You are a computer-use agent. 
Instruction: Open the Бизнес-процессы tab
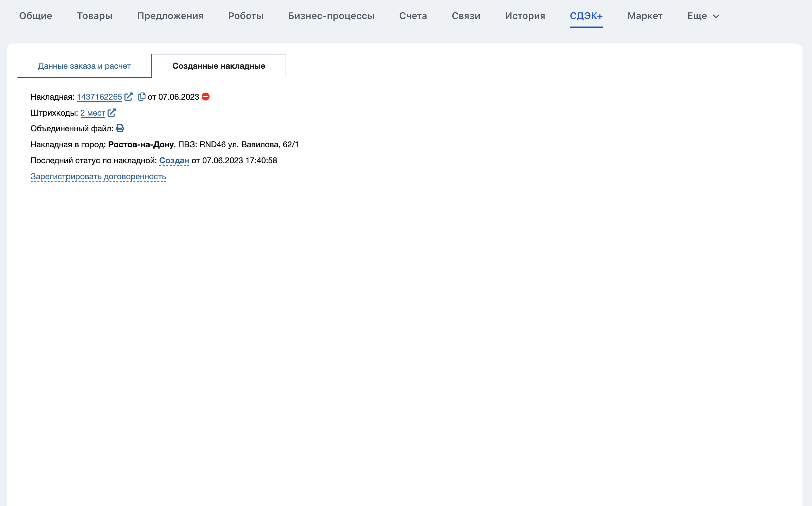pos(331,16)
